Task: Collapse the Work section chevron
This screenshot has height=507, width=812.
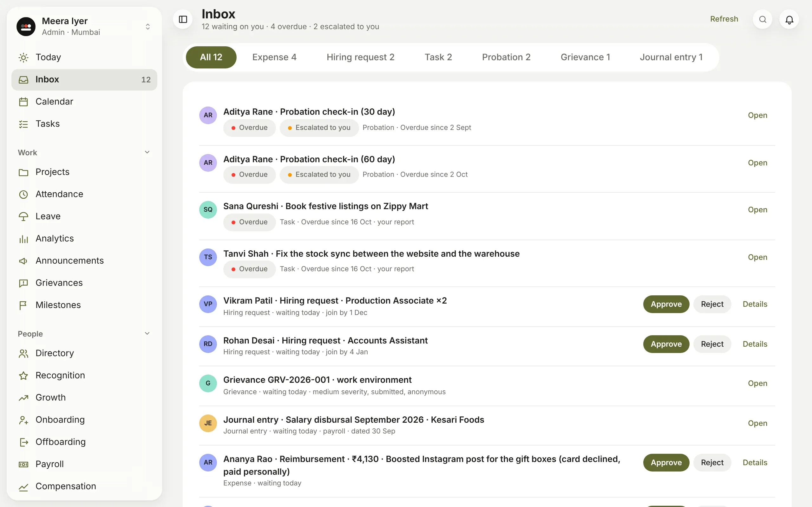Action: click(147, 152)
